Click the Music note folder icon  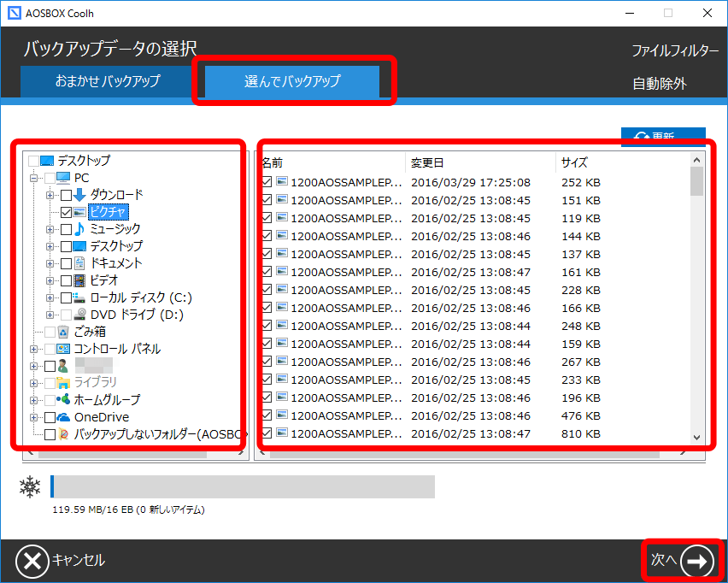[79, 229]
